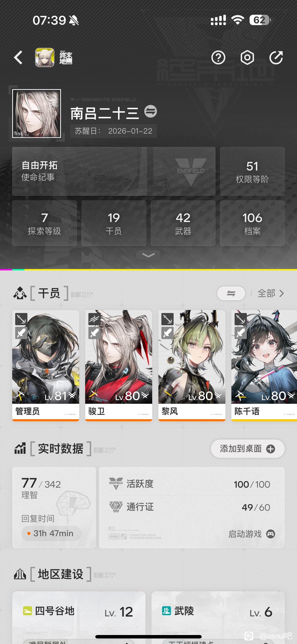The height and width of the screenshot is (644, 297).
Task: Open the 自由开拓 使命纪事 card
Action: [114, 171]
